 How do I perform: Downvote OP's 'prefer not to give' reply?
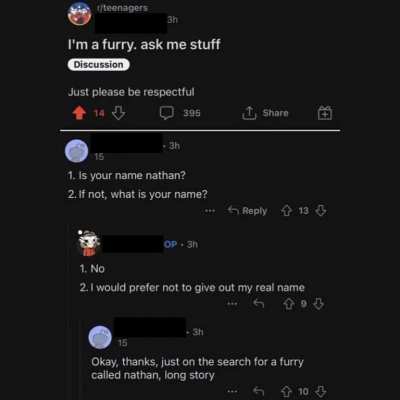click(x=319, y=304)
